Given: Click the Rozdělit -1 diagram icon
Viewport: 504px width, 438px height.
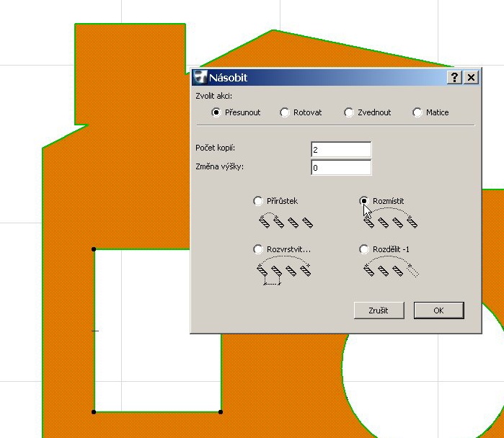Looking at the screenshot, I should tap(391, 267).
